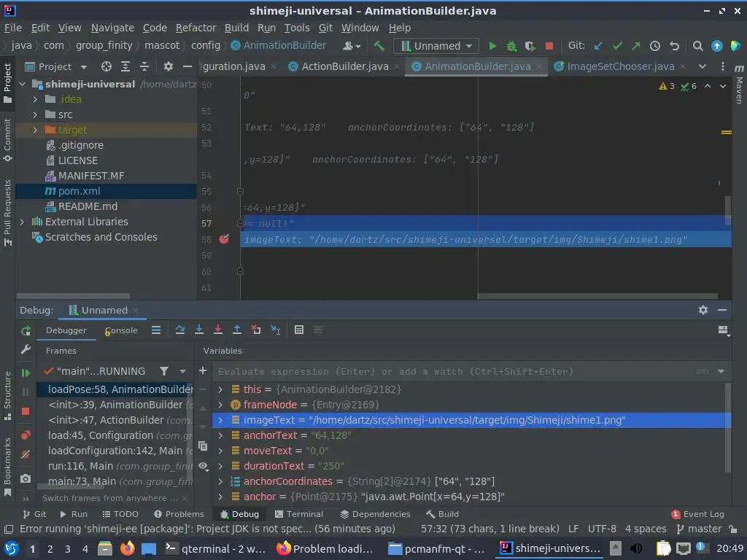Viewport: 747px width, 560px height.
Task: Open the Navigate menu
Action: (112, 28)
